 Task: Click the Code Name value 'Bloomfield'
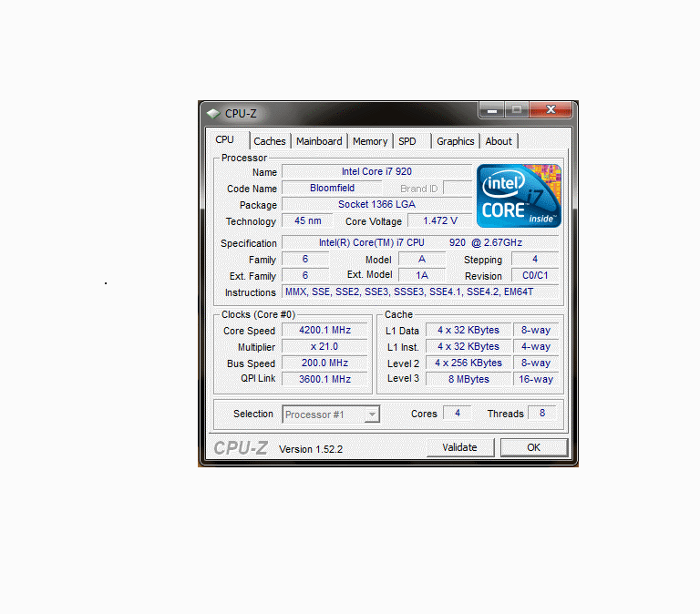[x=332, y=189]
